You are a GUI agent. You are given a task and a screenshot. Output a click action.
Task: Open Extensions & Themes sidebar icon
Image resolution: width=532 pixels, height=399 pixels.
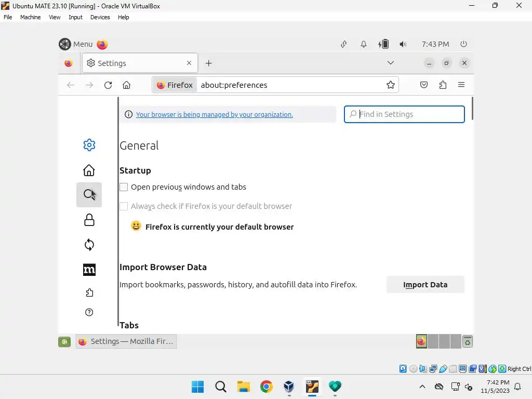89,292
